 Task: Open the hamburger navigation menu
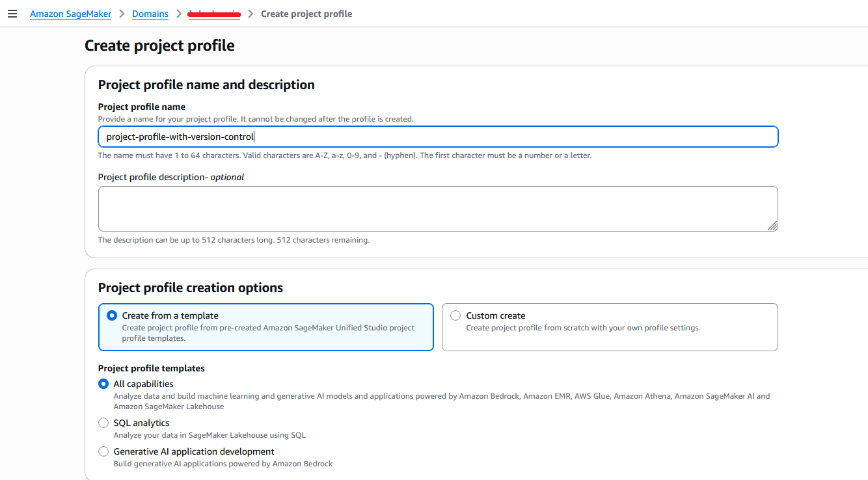click(x=12, y=14)
